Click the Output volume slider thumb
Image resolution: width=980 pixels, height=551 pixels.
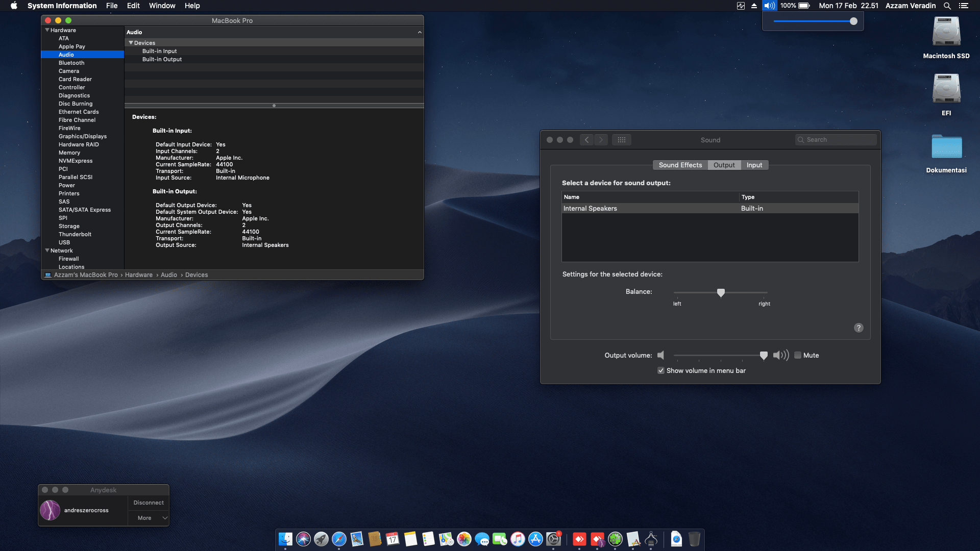tap(764, 356)
